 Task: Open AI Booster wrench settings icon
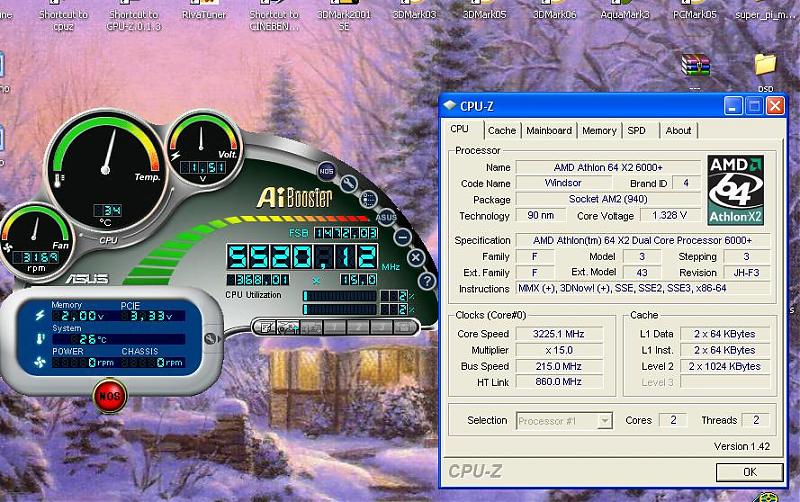[x=348, y=183]
